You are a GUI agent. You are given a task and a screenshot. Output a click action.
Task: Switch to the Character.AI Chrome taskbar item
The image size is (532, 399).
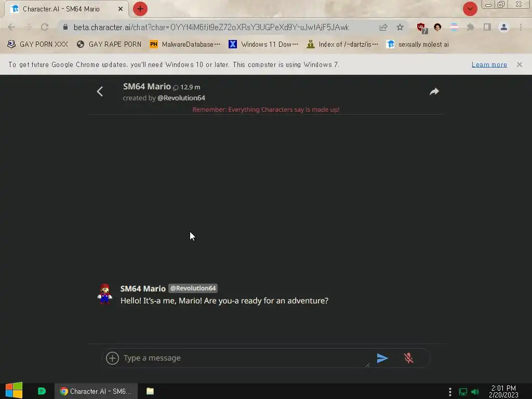(96, 391)
